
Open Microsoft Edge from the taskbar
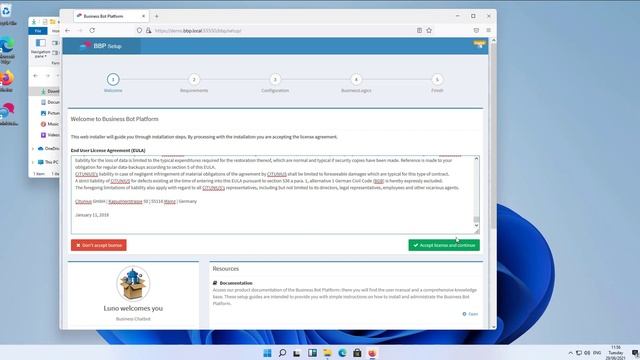coord(342,353)
